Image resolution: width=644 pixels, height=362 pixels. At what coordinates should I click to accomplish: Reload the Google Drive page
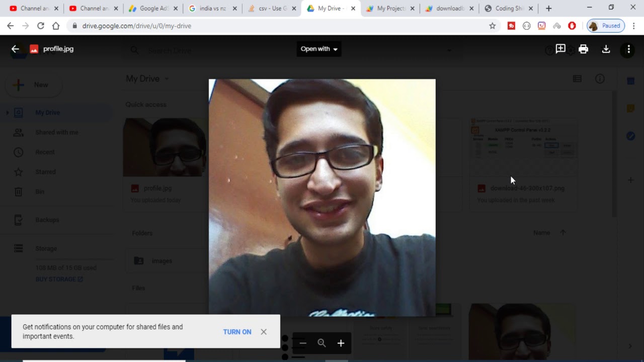(x=40, y=26)
